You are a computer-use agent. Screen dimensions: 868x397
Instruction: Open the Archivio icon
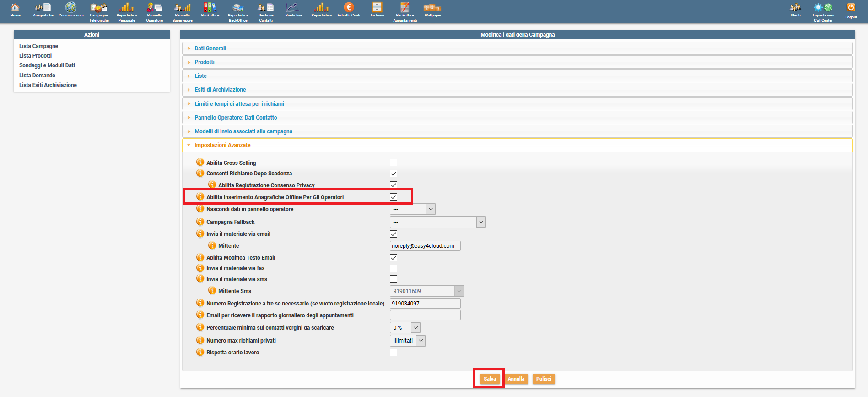pos(377,10)
